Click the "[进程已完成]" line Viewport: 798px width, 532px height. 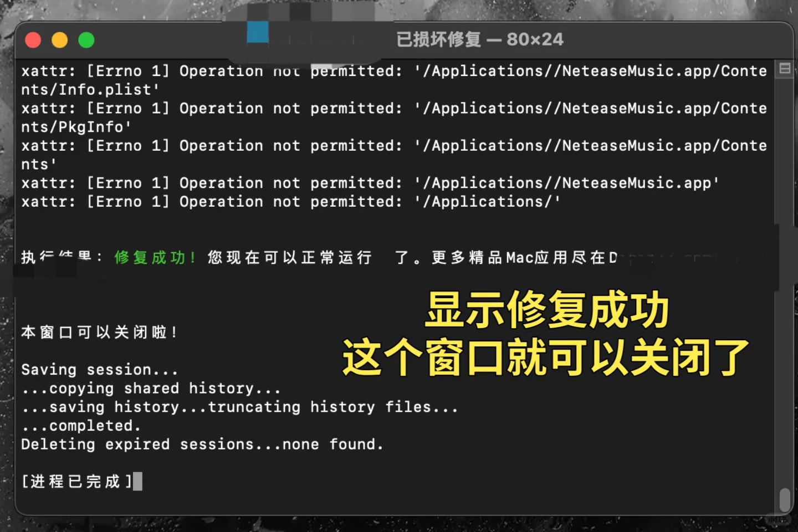77,481
